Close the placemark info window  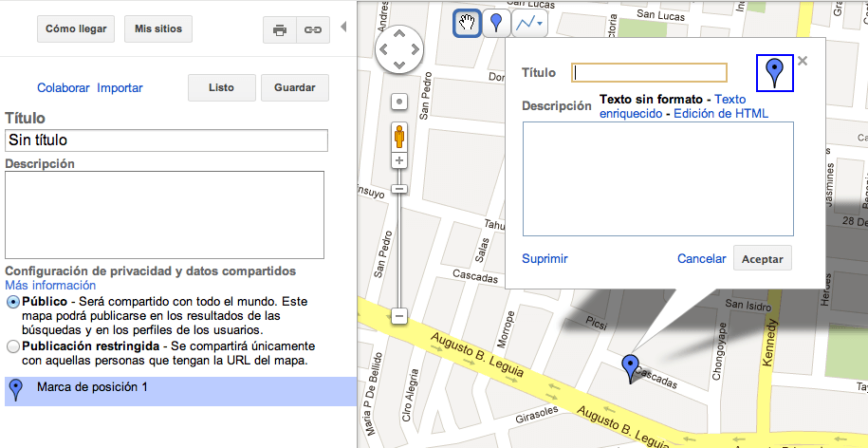(x=803, y=61)
